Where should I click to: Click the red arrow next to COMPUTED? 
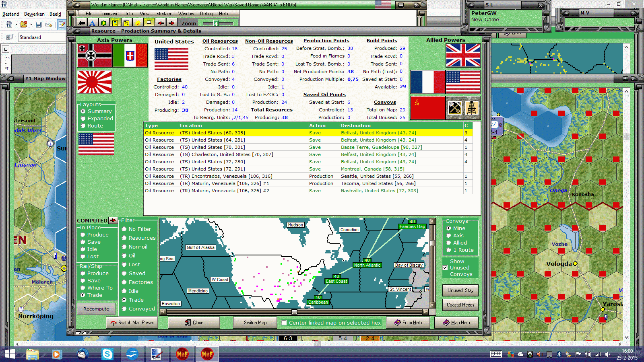(x=113, y=220)
